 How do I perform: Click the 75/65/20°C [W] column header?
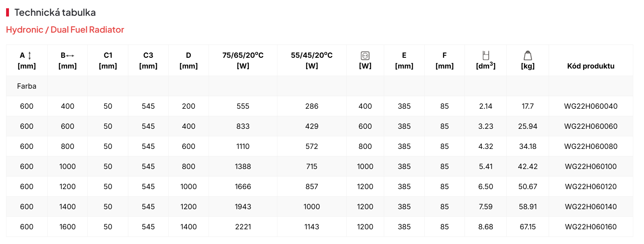(x=243, y=60)
